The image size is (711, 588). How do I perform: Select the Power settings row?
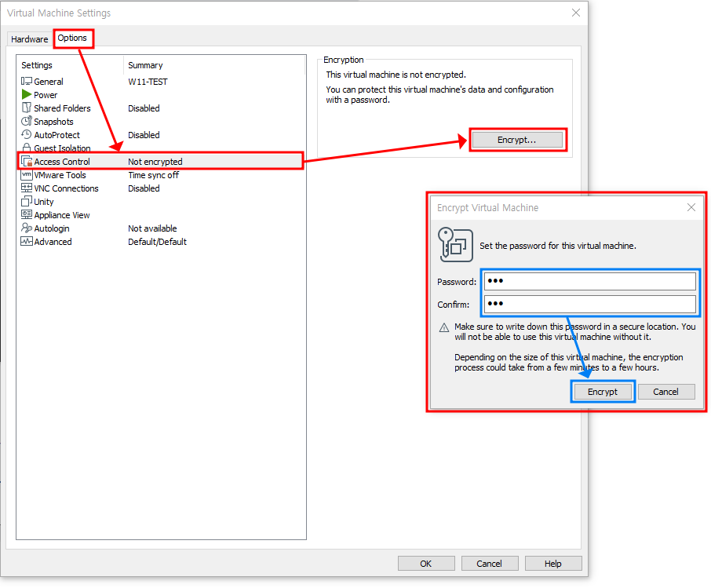click(161, 95)
